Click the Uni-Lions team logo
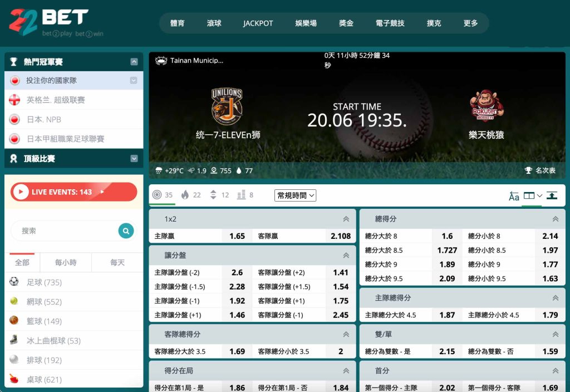The height and width of the screenshot is (392, 570). (227, 106)
